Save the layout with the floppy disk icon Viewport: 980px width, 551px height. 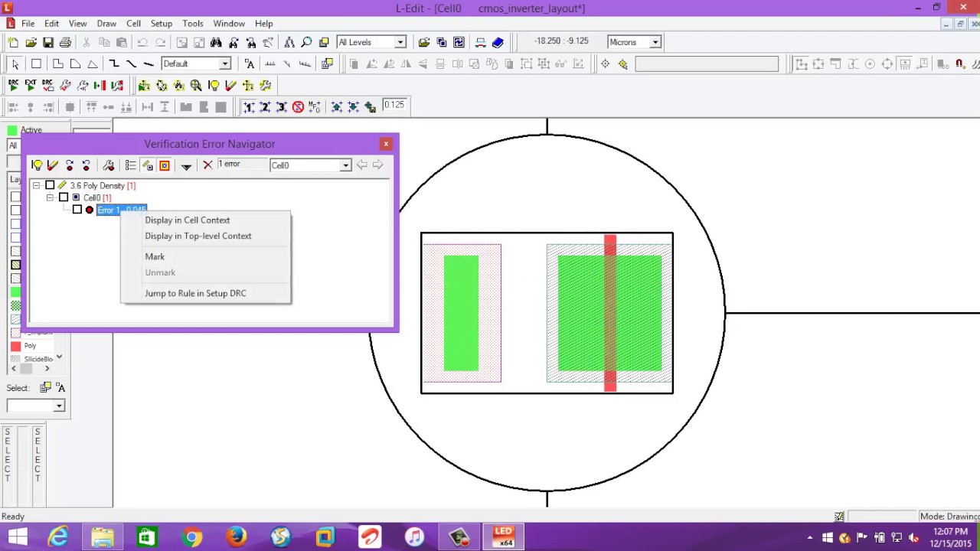[48, 43]
